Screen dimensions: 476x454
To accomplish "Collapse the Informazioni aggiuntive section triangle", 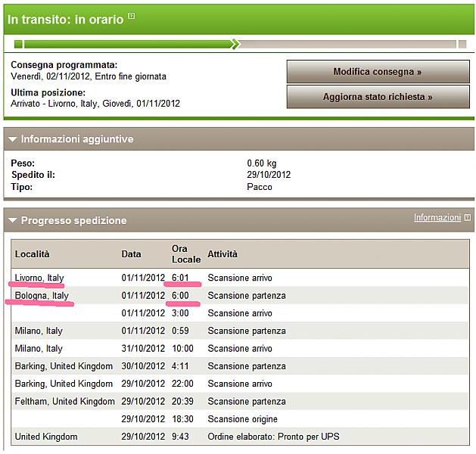I will [13, 140].
